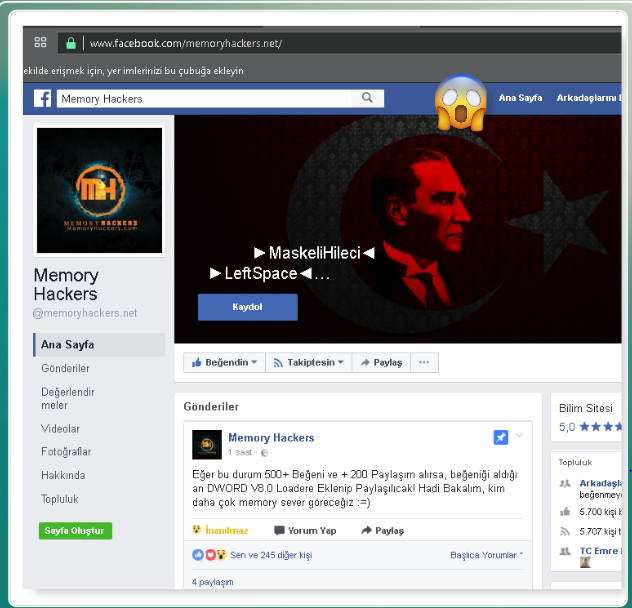
Task: Open the Değerlendirmeler sidebar section
Action: (x=68, y=398)
